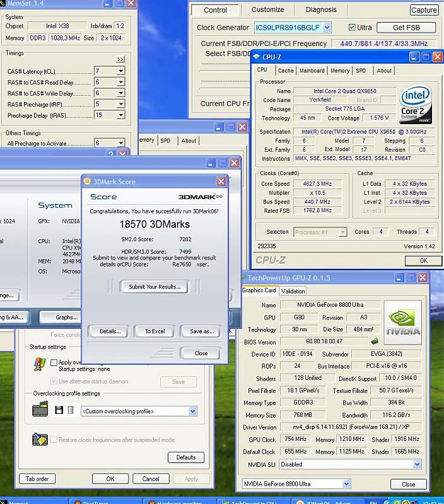Delete overclocking profile using the trash icon

click(x=71, y=410)
